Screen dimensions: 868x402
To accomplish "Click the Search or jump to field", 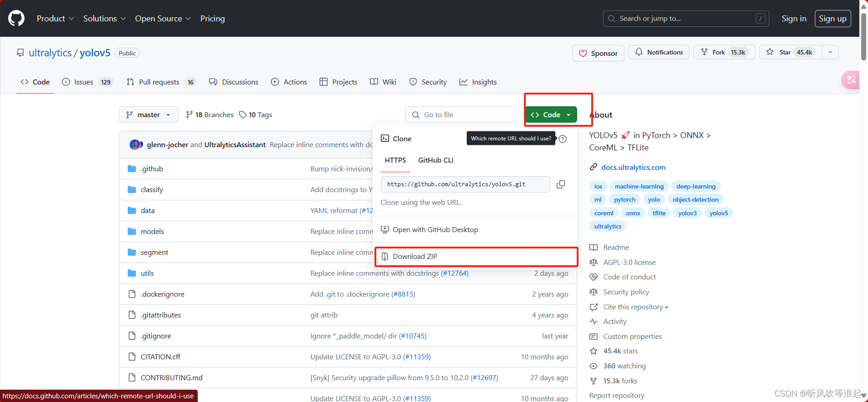I will 686,19.
